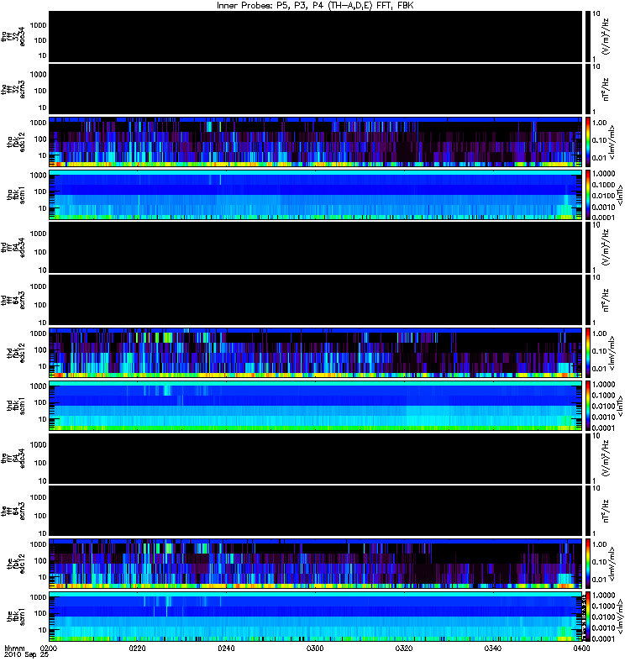The image size is (630, 672).
Task: Click inside the thd fbk scm1 spectrogram panel
Action: pos(316,406)
